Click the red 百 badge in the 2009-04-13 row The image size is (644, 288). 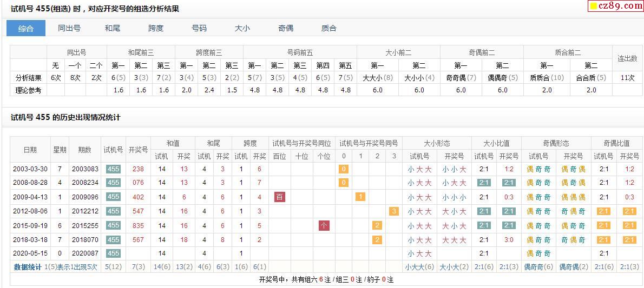coord(280,197)
